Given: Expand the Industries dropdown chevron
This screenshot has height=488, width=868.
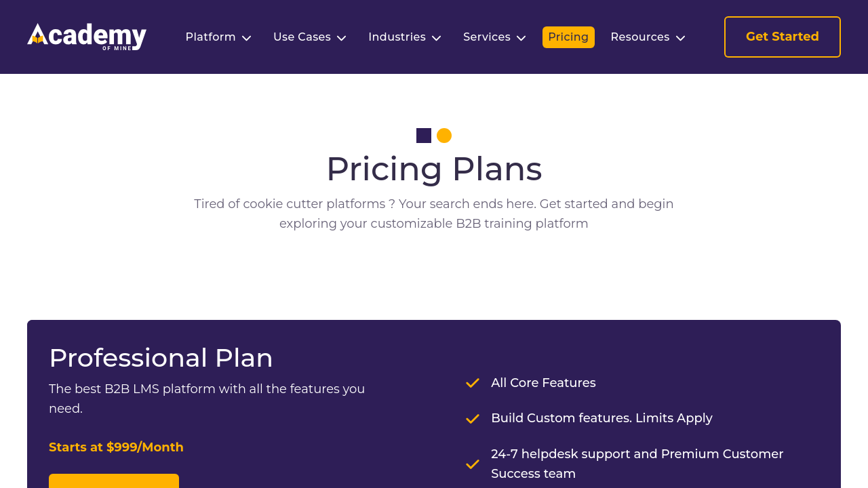Looking at the screenshot, I should click(x=437, y=38).
